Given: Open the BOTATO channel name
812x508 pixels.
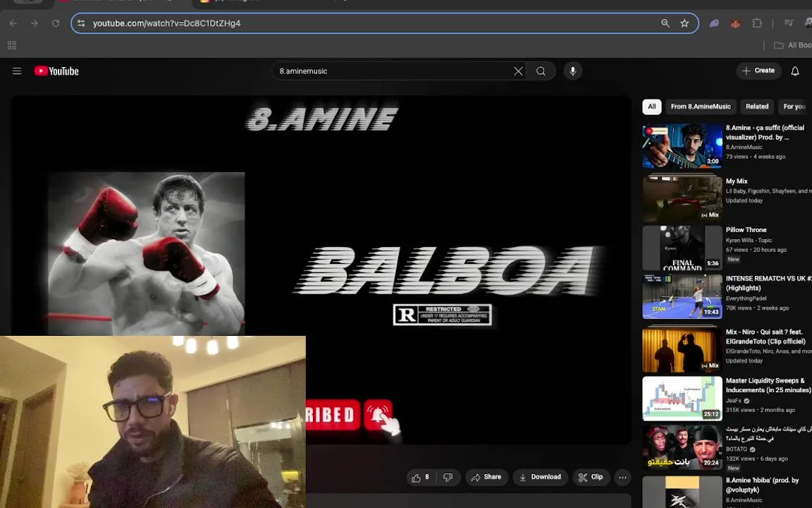Looking at the screenshot, I should coord(737,449).
